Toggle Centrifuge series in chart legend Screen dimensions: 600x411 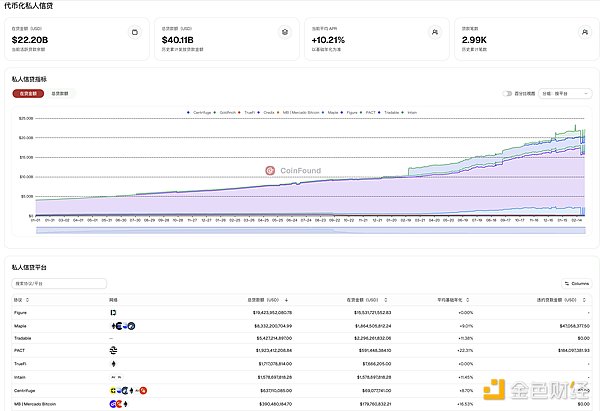click(201, 112)
